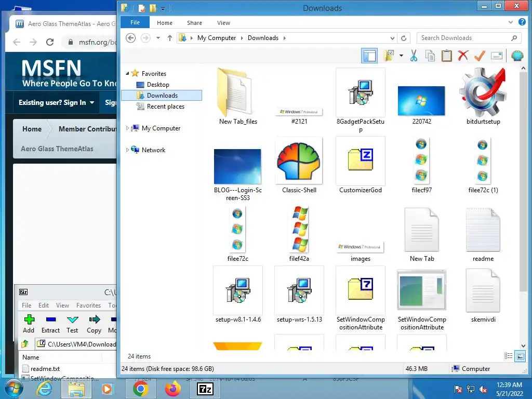Click Downloads in the address breadcrumb
532x399 pixels.
(263, 37)
